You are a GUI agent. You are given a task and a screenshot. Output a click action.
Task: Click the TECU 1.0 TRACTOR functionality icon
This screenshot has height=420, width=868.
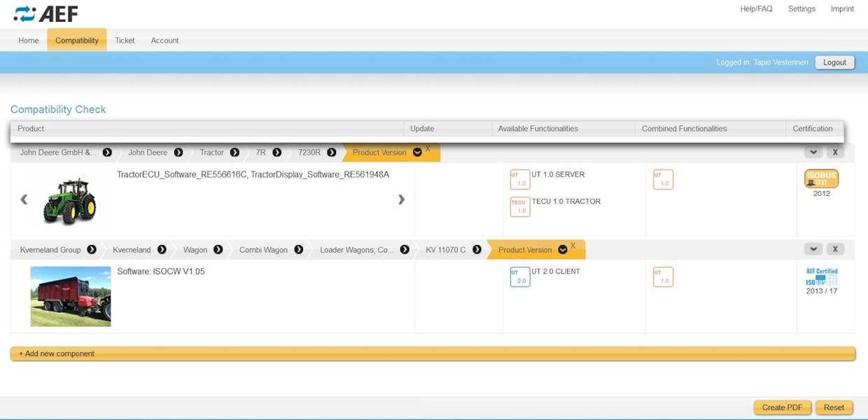pos(520,206)
